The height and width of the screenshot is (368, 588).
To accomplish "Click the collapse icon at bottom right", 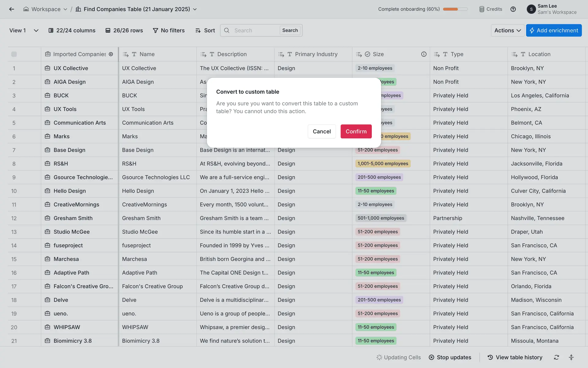I will tap(571, 357).
